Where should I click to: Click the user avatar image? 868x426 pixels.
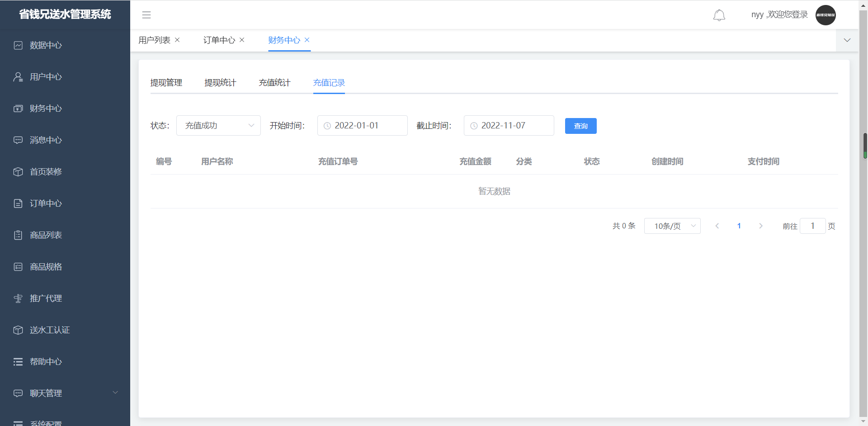click(x=825, y=15)
